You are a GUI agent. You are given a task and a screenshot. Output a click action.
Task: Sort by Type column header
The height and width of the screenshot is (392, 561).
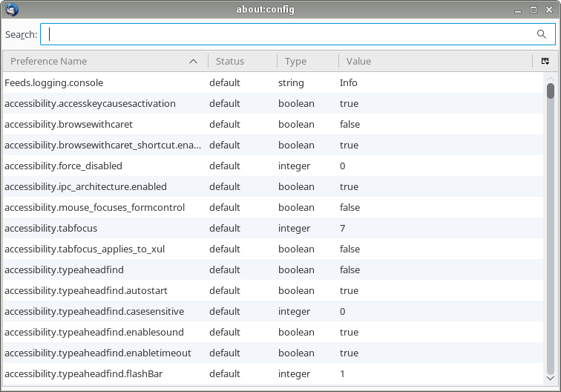pyautogui.click(x=295, y=62)
